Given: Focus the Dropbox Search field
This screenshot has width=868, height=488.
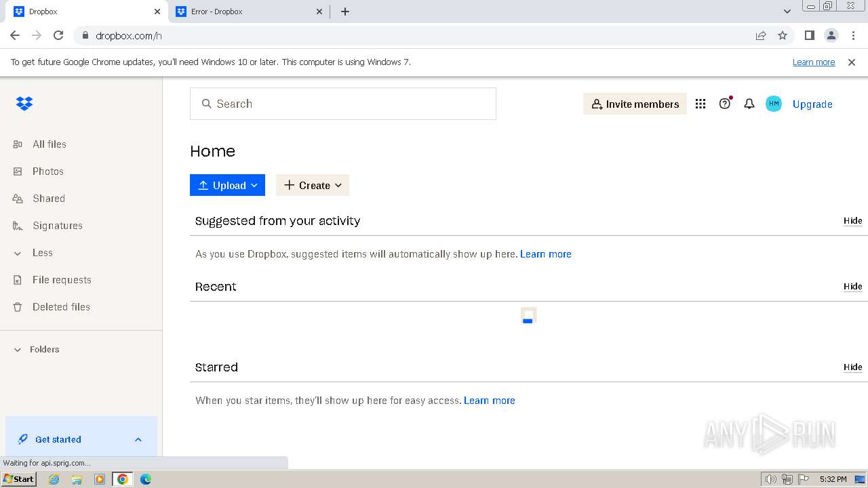Looking at the screenshot, I should coord(343,104).
